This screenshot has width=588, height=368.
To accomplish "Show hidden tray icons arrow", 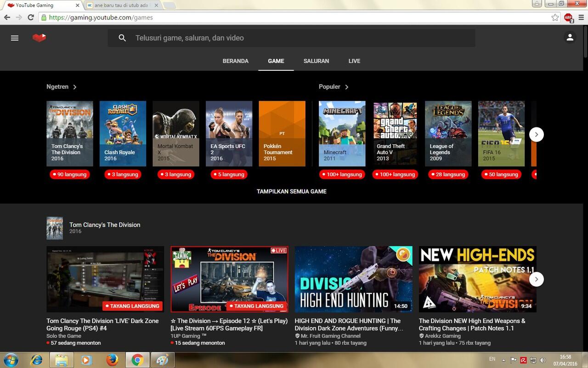I will point(504,360).
